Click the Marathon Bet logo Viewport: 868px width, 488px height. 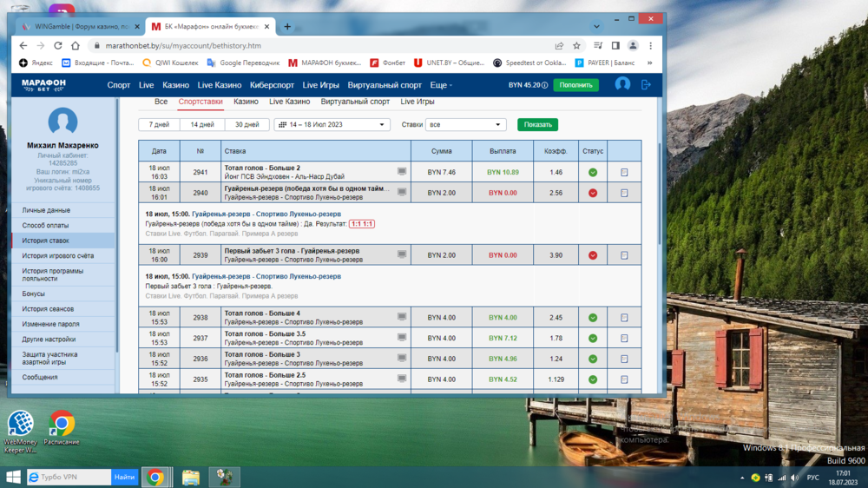click(x=44, y=85)
